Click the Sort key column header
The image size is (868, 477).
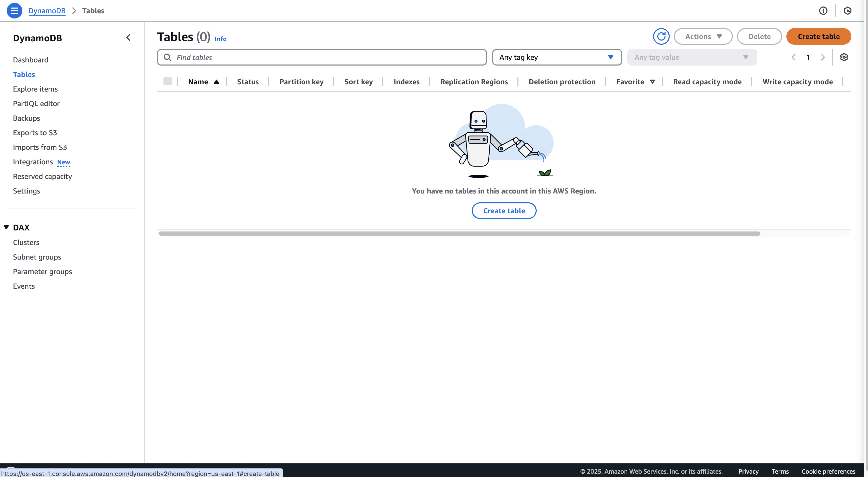tap(359, 82)
